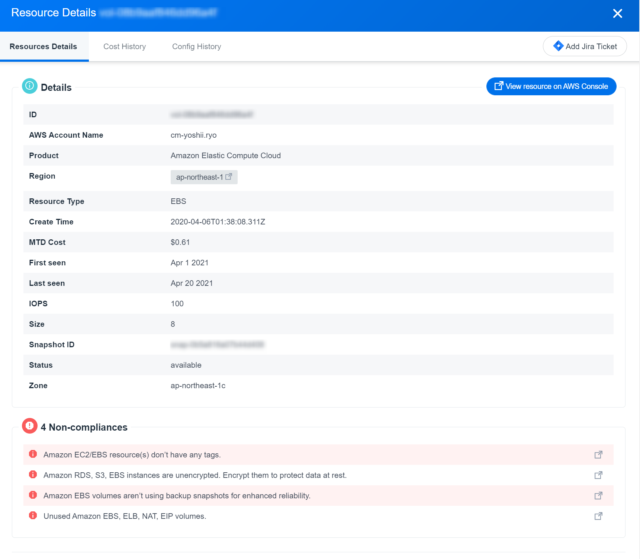Viewport: 640px width, 559px height.
Task: Open link for backup snapshots rule
Action: [x=598, y=495]
